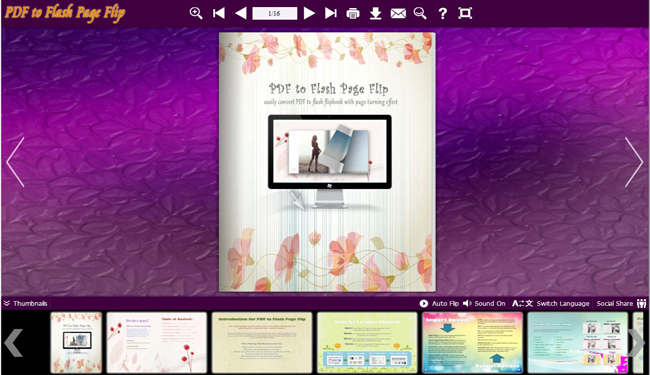Click the book cover page

coord(327,162)
